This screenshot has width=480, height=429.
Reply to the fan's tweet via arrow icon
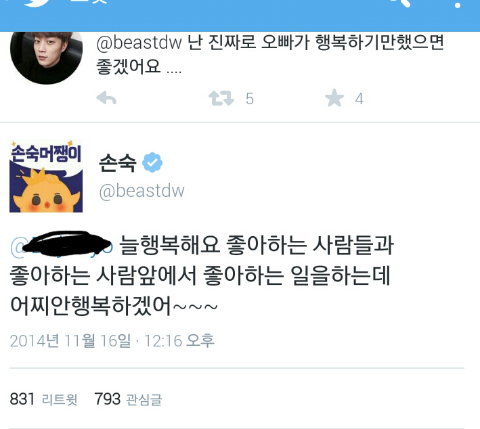point(106,98)
